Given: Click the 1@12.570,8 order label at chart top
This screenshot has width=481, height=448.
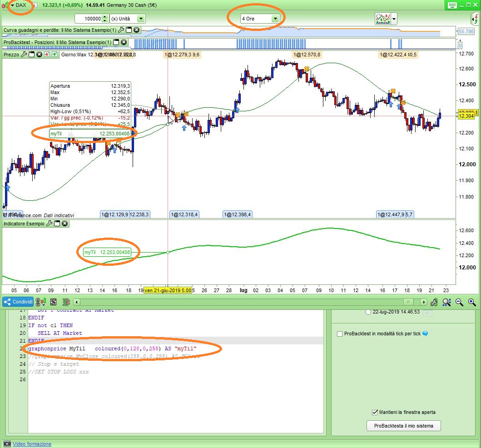Looking at the screenshot, I should click(307, 55).
